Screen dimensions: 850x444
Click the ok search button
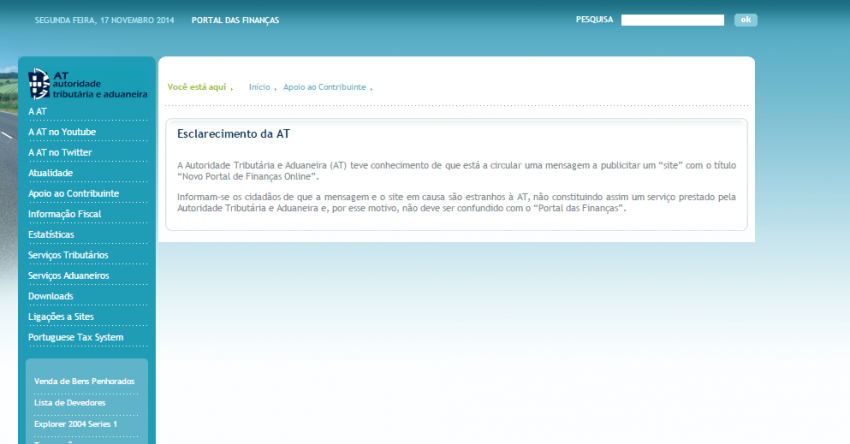click(x=745, y=20)
